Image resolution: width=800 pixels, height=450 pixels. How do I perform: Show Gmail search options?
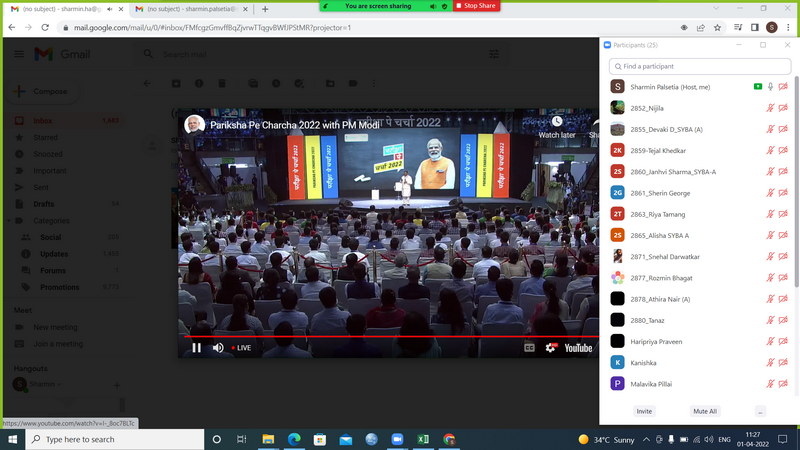(x=494, y=54)
